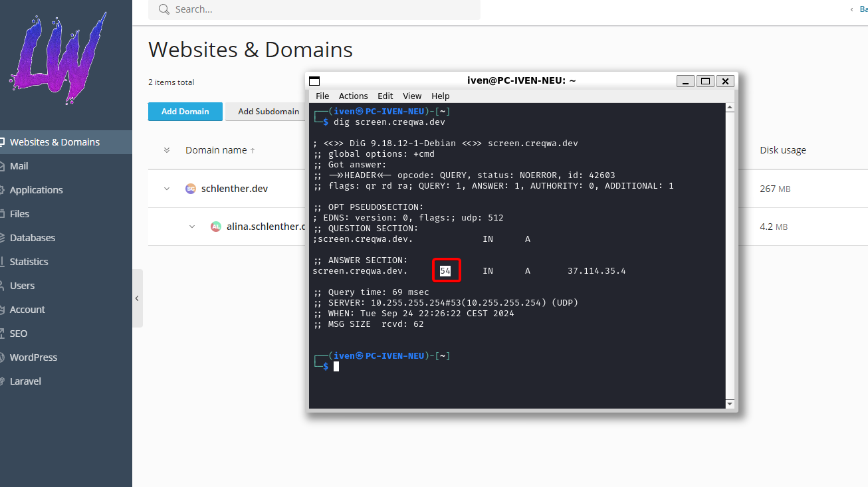Click into the Search field

pyautogui.click(x=319, y=9)
